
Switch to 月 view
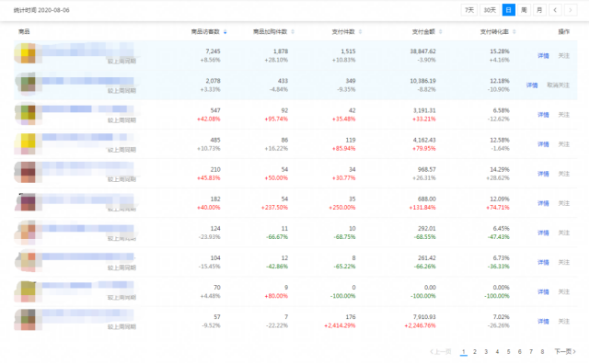tap(539, 10)
